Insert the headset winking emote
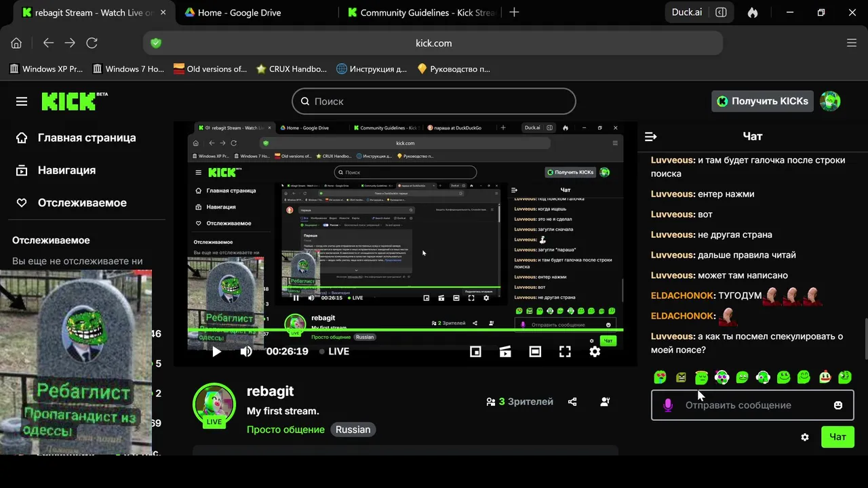The image size is (868, 488). (x=763, y=377)
